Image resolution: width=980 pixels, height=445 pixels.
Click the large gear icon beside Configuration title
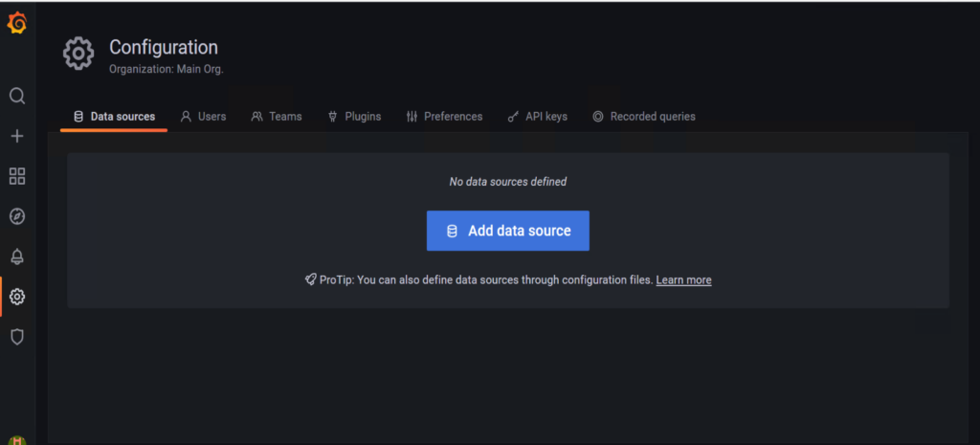[78, 54]
